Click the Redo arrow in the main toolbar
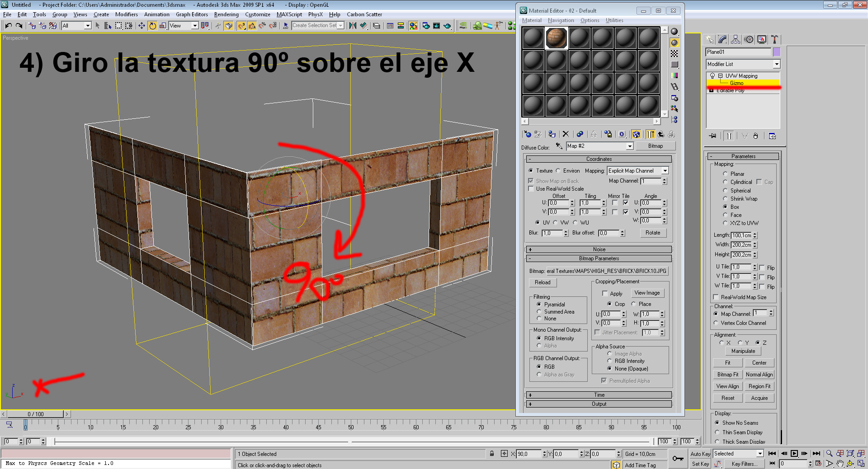 (19, 26)
